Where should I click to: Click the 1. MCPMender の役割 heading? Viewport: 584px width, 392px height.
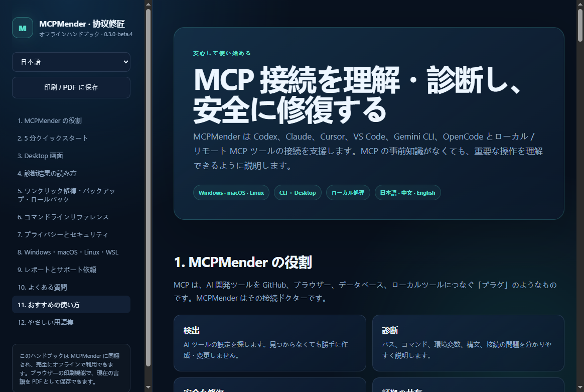(x=243, y=263)
